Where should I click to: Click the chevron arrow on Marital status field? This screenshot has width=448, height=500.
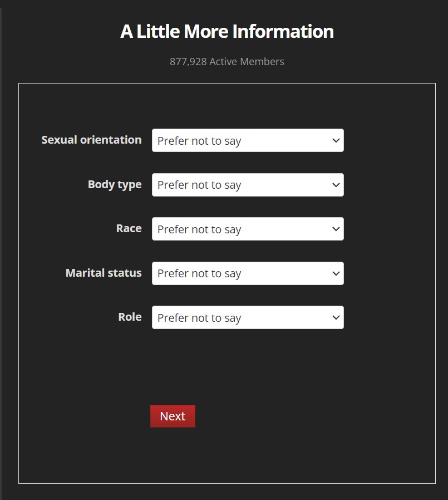click(336, 273)
